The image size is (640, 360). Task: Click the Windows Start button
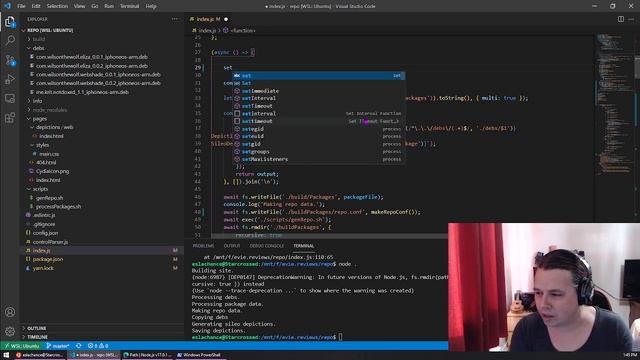coord(6,355)
